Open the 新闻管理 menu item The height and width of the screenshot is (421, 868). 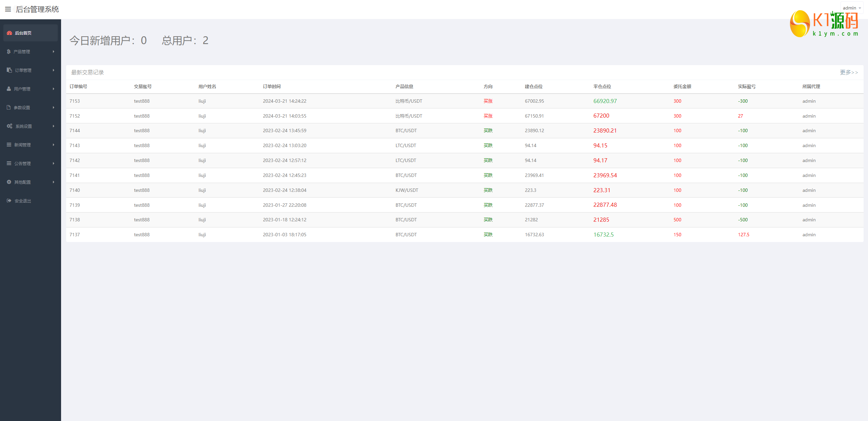click(x=22, y=145)
